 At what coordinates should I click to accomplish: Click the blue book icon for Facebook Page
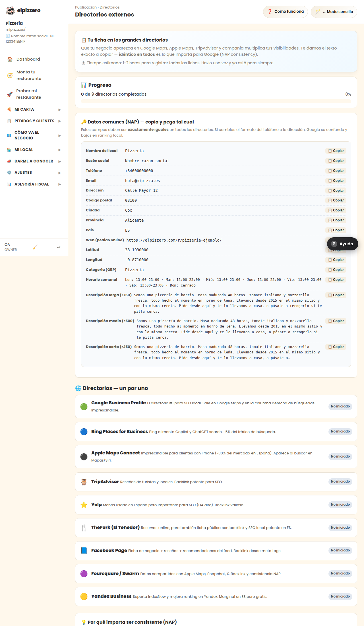[x=84, y=551]
